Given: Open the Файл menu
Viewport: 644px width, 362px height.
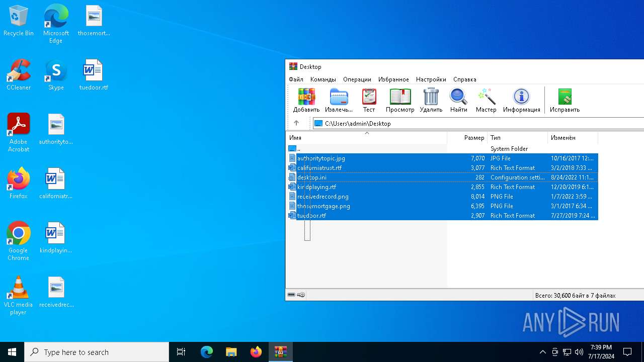Looking at the screenshot, I should click(x=296, y=79).
